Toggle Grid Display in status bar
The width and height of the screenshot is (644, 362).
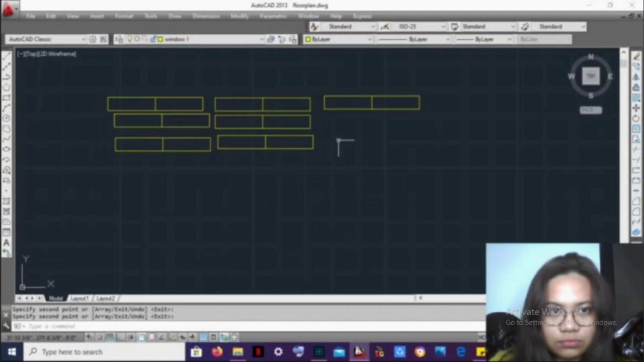coord(110,337)
